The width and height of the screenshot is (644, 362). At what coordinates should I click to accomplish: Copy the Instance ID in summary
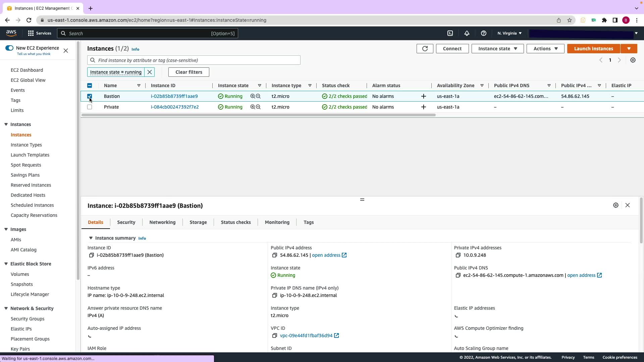click(x=91, y=255)
